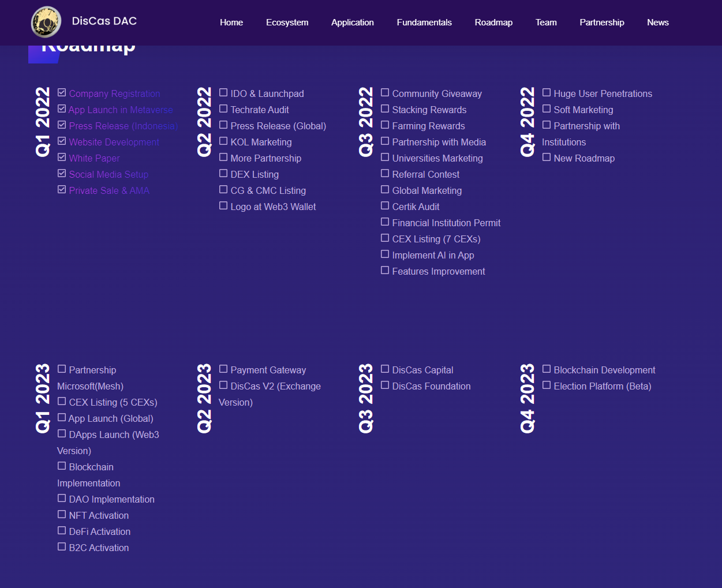Click the CEX Listing (5 CEXs) text
This screenshot has height=588, width=722.
pos(113,402)
